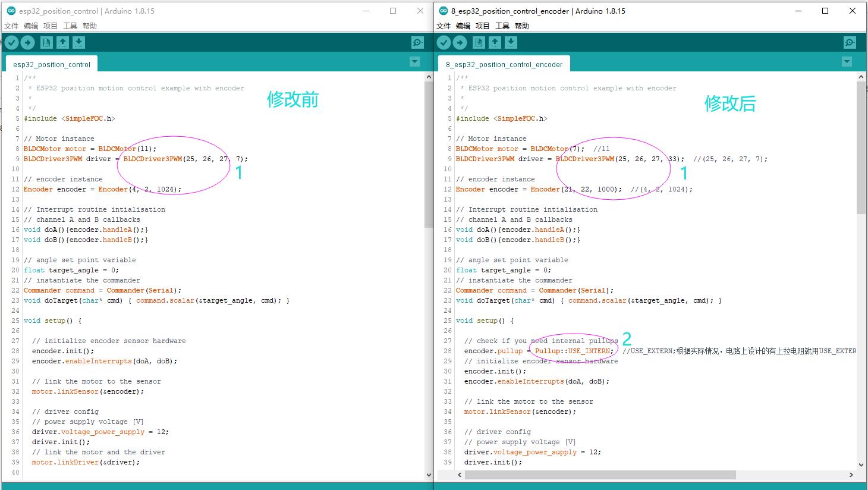Open the 帮助 menu in the right window

point(521,25)
